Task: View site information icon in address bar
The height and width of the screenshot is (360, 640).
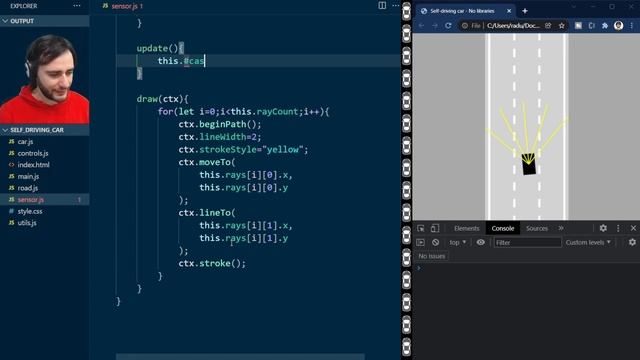Action: (x=464, y=26)
